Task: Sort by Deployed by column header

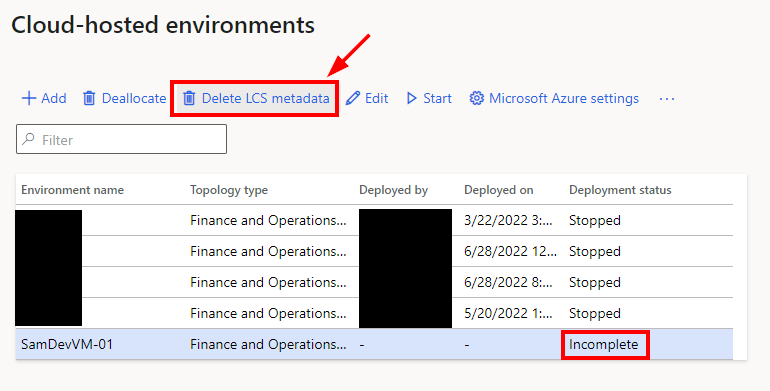Action: pyautogui.click(x=393, y=190)
